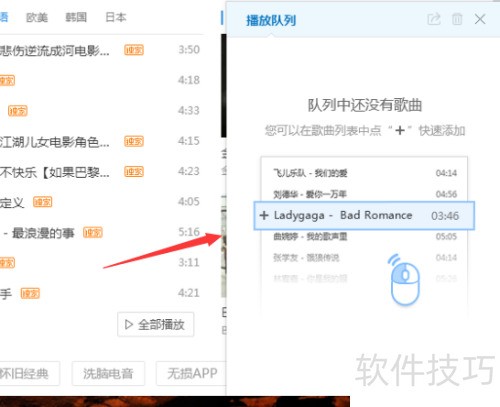Click the 独家 badge beside 最浪漫的事
The image size is (500, 407).
[x=93, y=232]
